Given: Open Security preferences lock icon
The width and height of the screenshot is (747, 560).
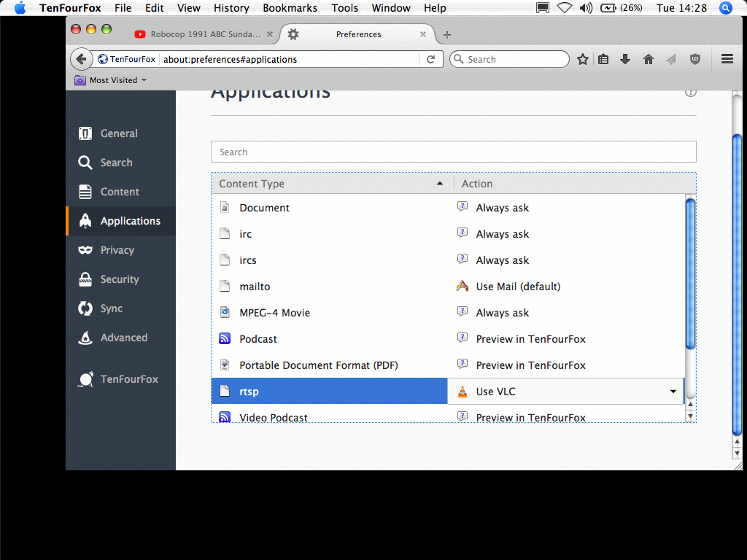Looking at the screenshot, I should coord(85,279).
